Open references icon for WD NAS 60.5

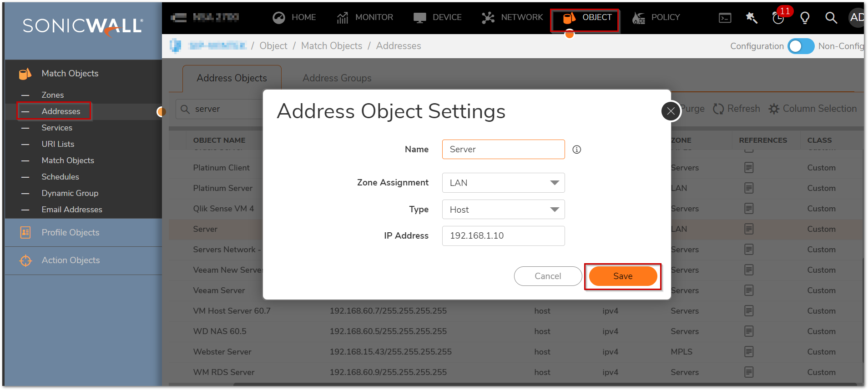[x=749, y=331]
